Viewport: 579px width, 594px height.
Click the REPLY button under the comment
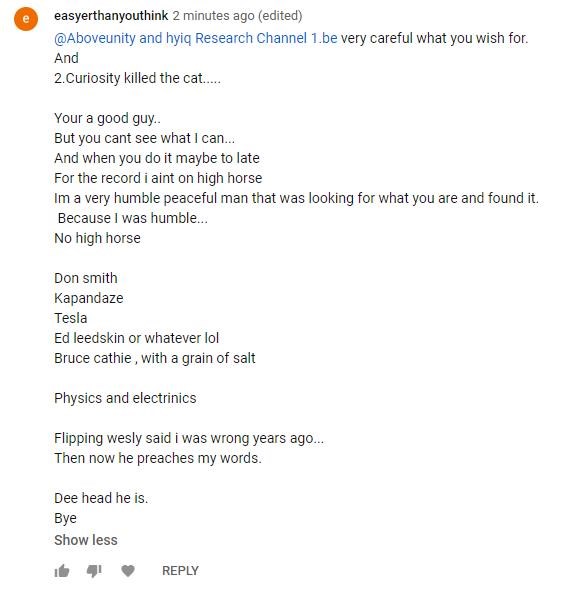pyautogui.click(x=180, y=571)
